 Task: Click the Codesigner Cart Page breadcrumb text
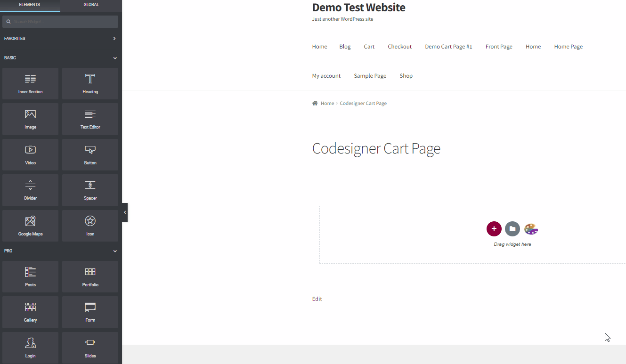[363, 103]
